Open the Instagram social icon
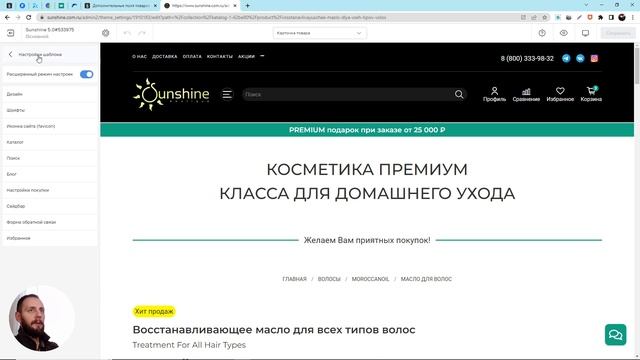 click(594, 58)
